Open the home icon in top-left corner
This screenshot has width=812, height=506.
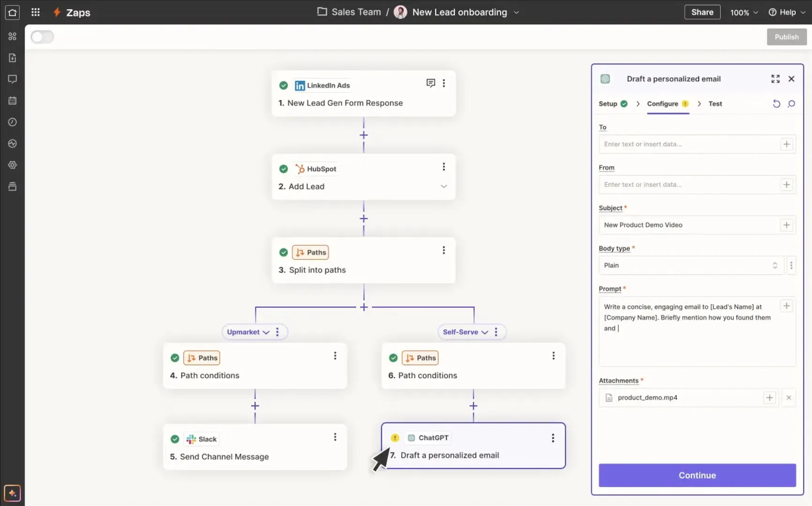[x=12, y=13]
